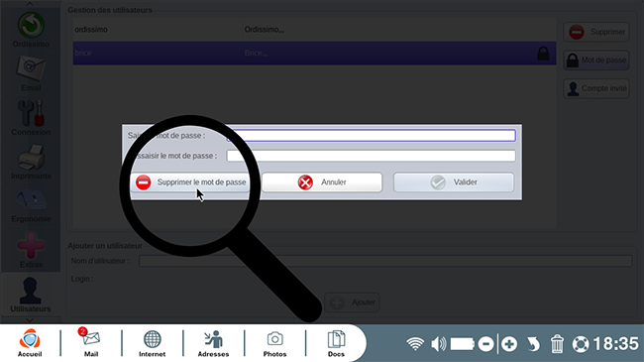Screen dimensions: 644x362
Task: Zoom in with the plus icon
Action: tap(509, 344)
